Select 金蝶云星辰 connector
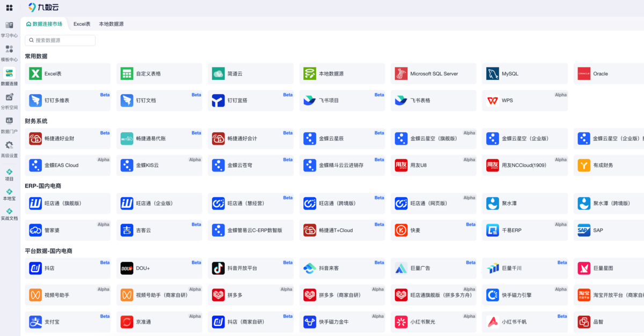This screenshot has height=336, width=644. [342, 139]
